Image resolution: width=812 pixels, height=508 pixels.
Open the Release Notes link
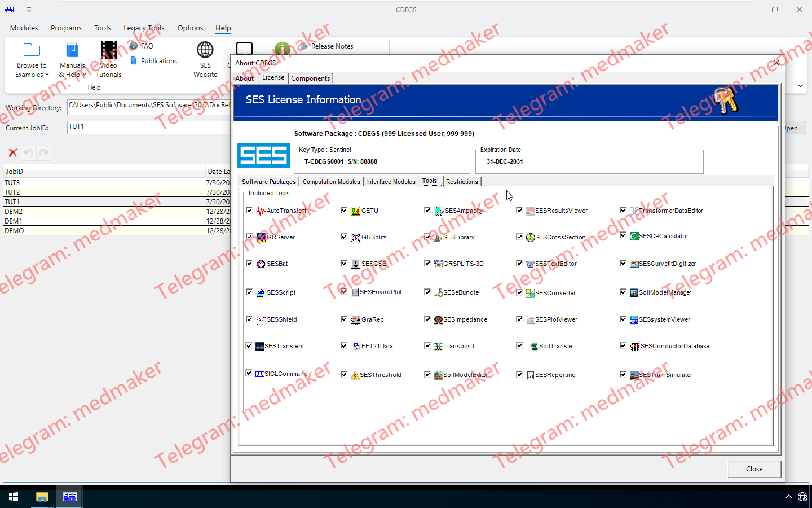[x=326, y=46]
